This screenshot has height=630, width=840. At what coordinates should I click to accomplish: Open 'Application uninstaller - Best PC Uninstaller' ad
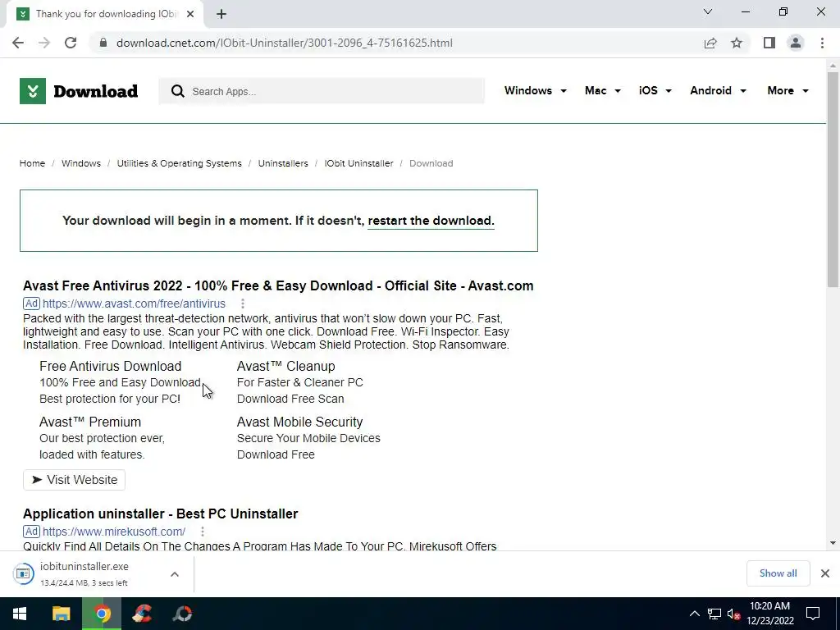click(160, 514)
